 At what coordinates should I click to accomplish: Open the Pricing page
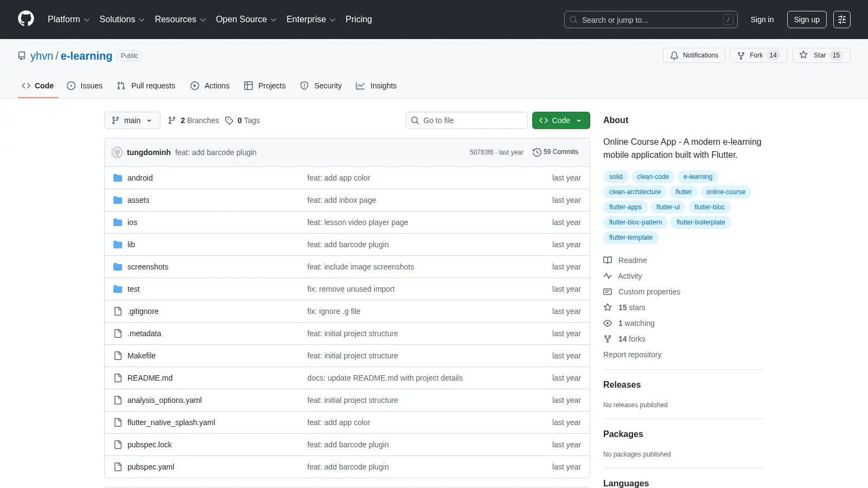(x=359, y=20)
